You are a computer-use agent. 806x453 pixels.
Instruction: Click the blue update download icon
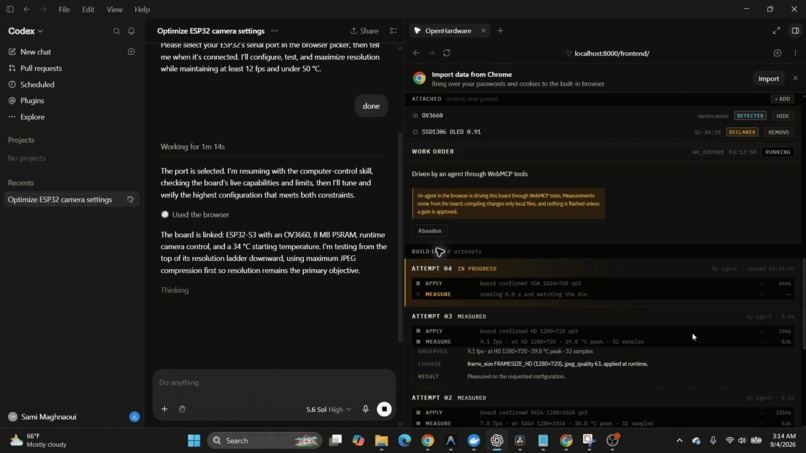click(134, 417)
